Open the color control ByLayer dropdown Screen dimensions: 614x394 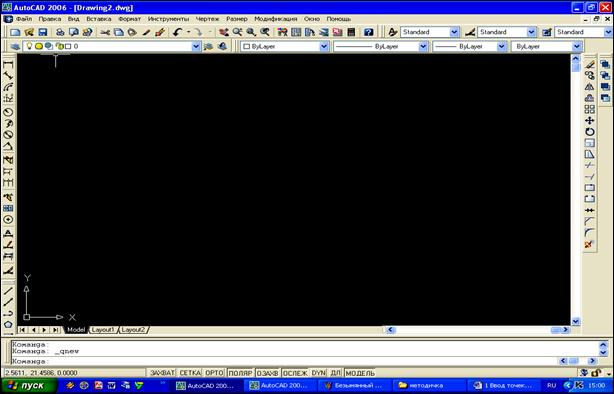tap(324, 46)
